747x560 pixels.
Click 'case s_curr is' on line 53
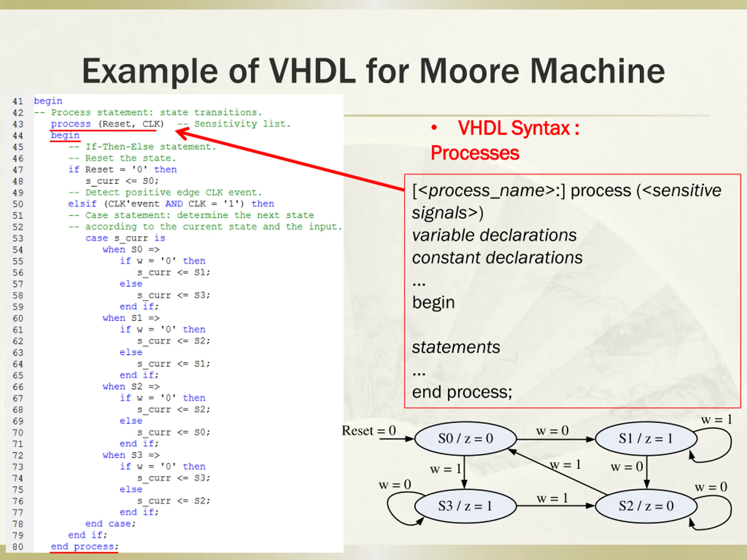pyautogui.click(x=125, y=238)
